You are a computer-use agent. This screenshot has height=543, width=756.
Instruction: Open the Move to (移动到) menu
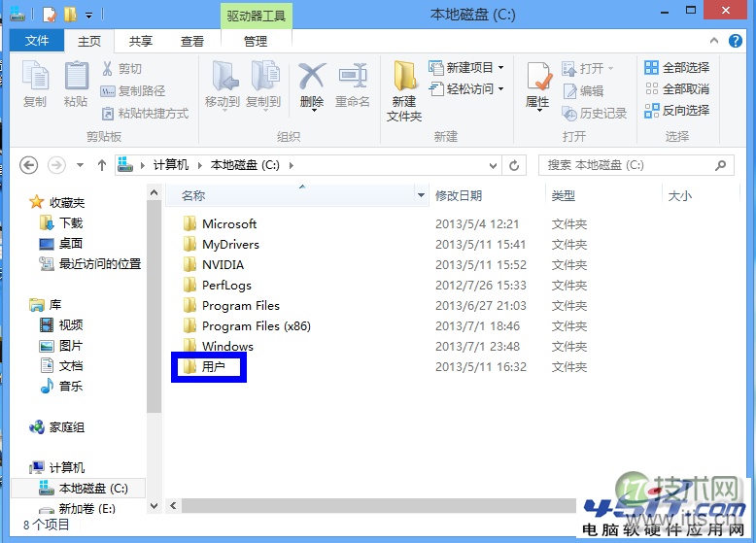point(223,85)
